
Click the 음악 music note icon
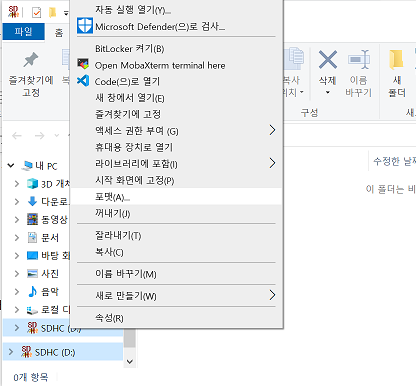pos(32,291)
